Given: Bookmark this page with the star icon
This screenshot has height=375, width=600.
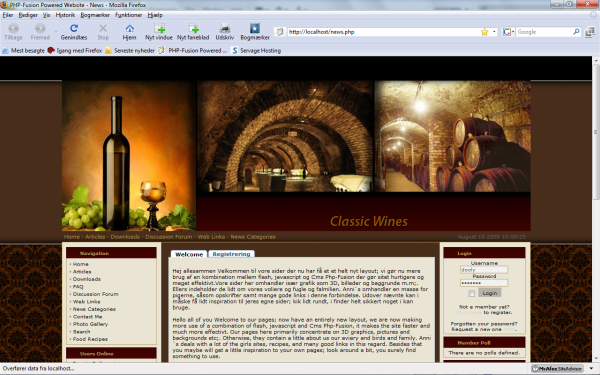Looking at the screenshot, I should [x=484, y=32].
